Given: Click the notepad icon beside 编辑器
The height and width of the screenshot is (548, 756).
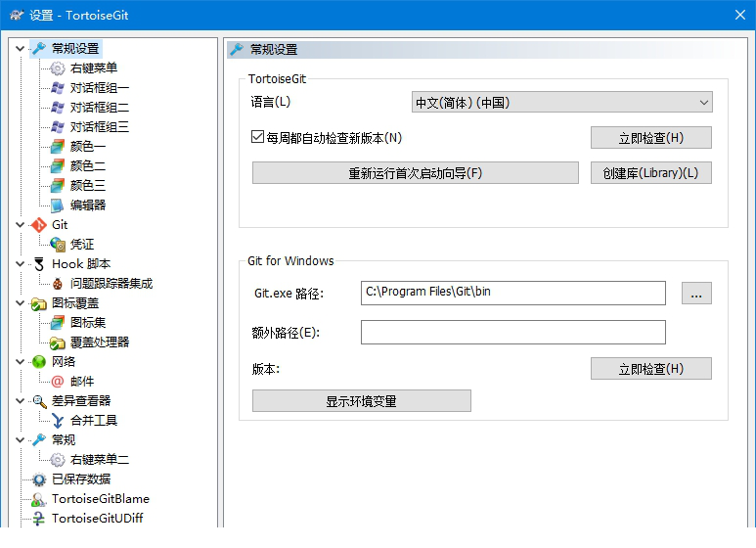Looking at the screenshot, I should (x=58, y=205).
